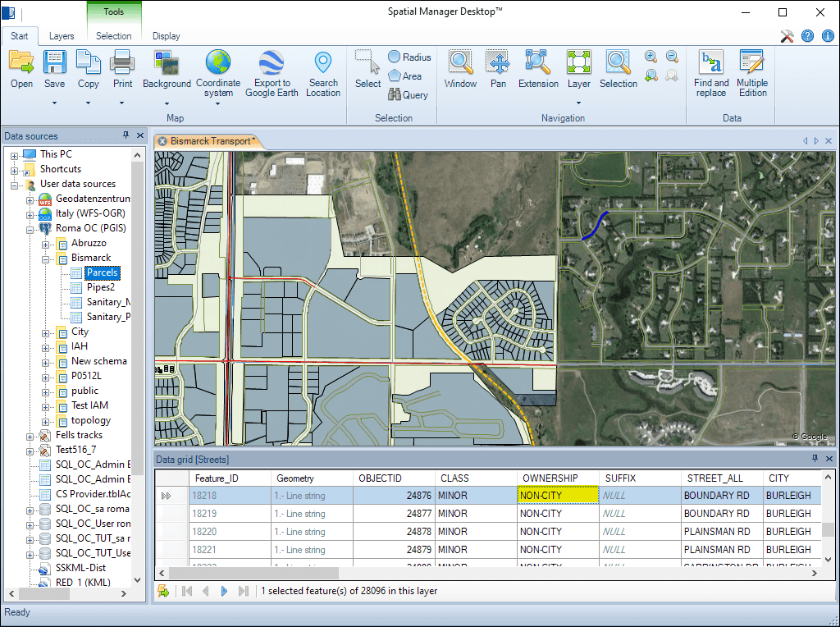Click the Export to Google Earth icon

[272, 63]
